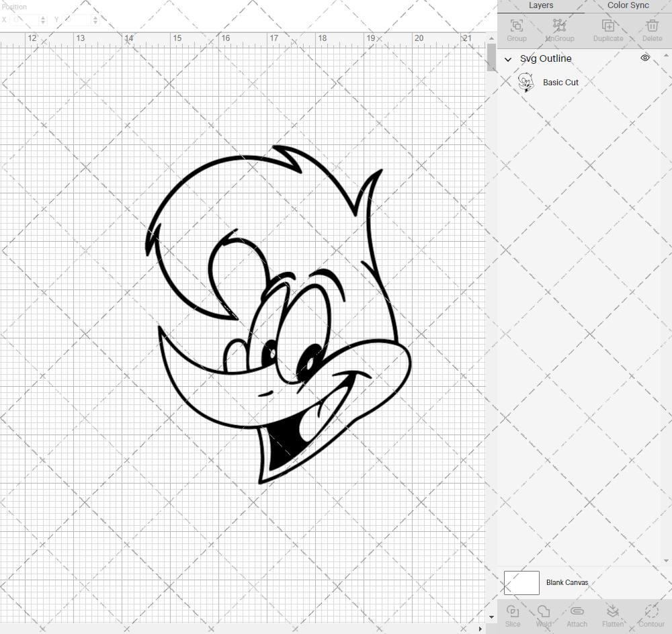
Task: Group the selected layers
Action: pos(516,30)
